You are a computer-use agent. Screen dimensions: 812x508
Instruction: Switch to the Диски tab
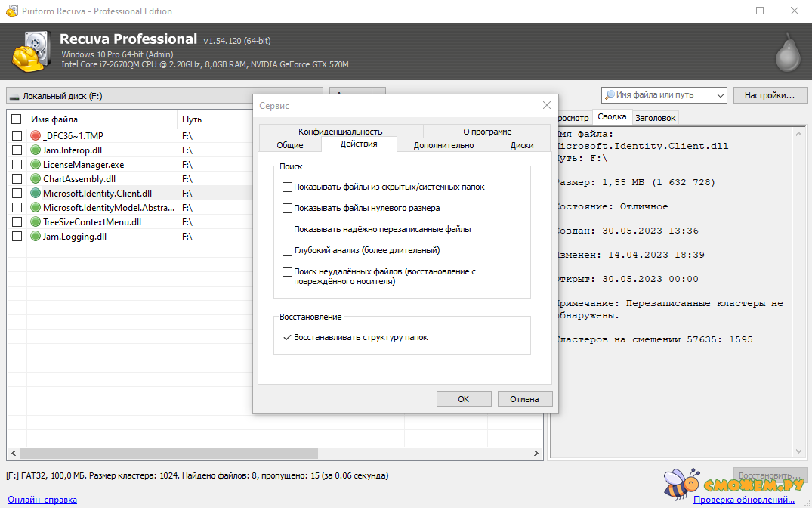click(x=521, y=145)
